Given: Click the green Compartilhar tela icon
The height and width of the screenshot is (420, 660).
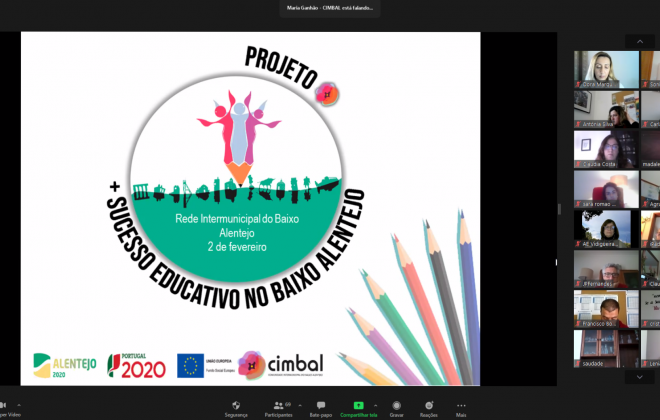Looking at the screenshot, I should (359, 404).
